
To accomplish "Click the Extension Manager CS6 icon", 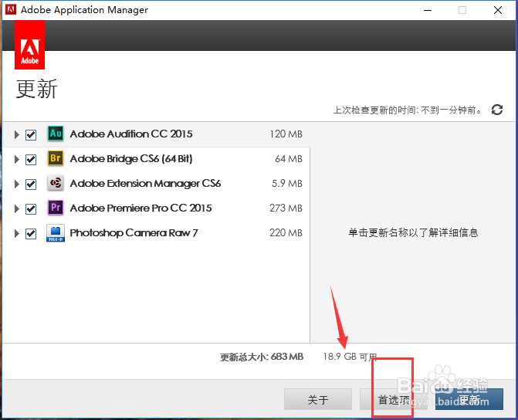I will [56, 183].
